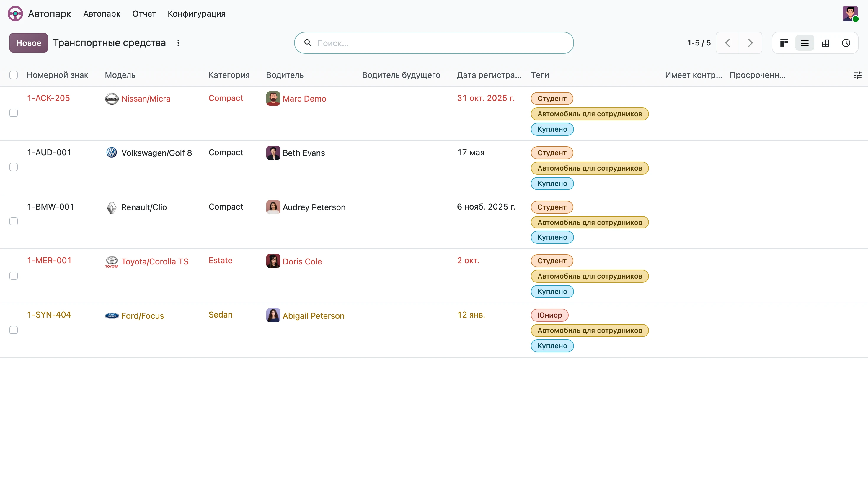
Task: Switch to the activity clock view
Action: click(x=846, y=43)
